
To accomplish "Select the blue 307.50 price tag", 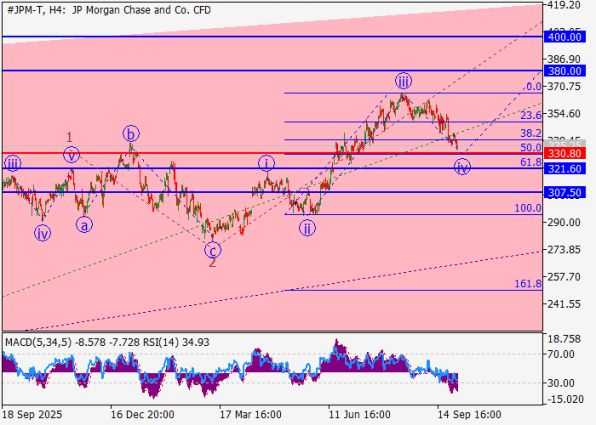I will point(564,193).
